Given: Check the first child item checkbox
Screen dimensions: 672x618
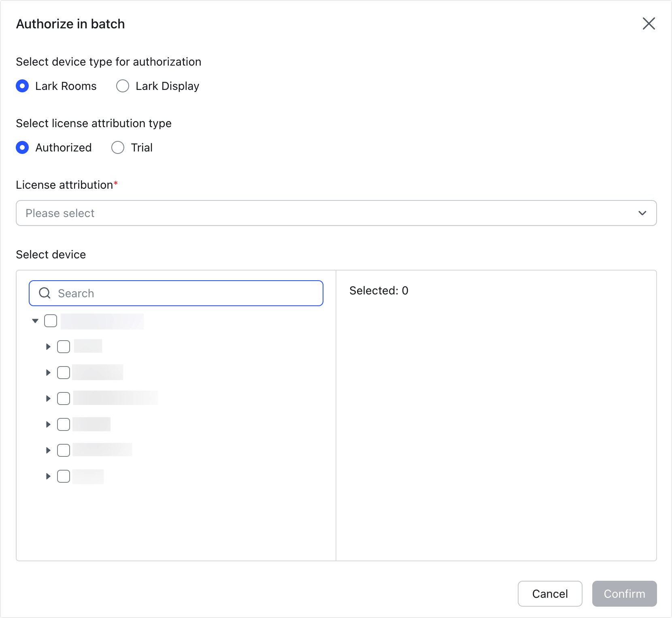Looking at the screenshot, I should 64,346.
